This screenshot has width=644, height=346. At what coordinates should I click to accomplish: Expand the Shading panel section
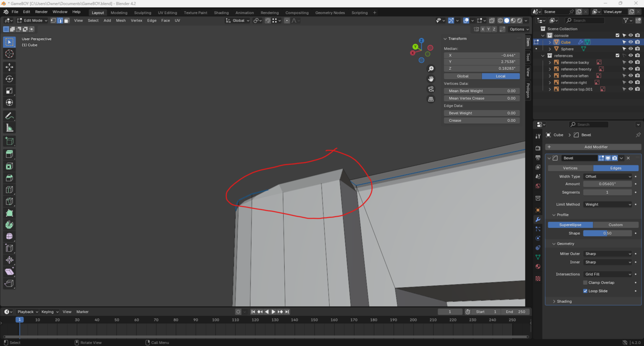564,301
